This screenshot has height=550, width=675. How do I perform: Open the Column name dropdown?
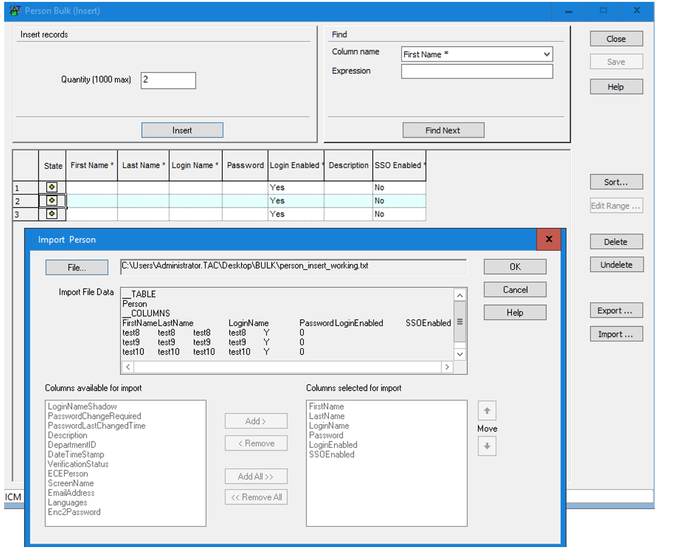click(546, 54)
